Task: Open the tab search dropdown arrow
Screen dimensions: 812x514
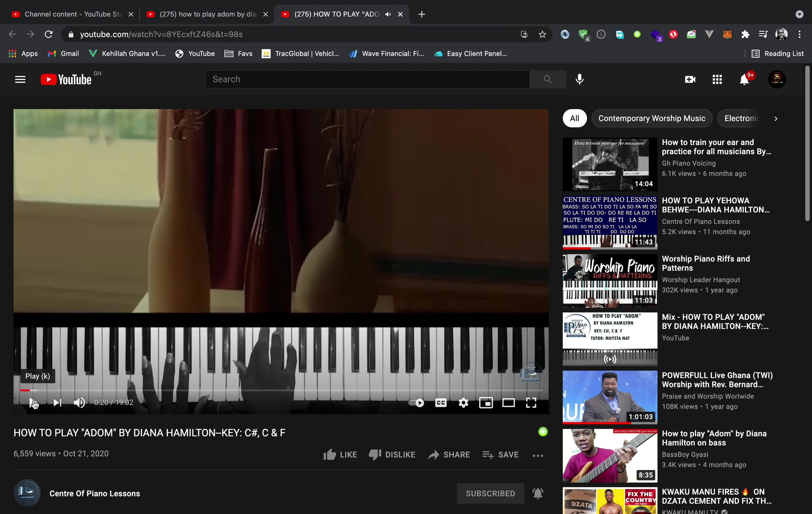Action: 799,14
